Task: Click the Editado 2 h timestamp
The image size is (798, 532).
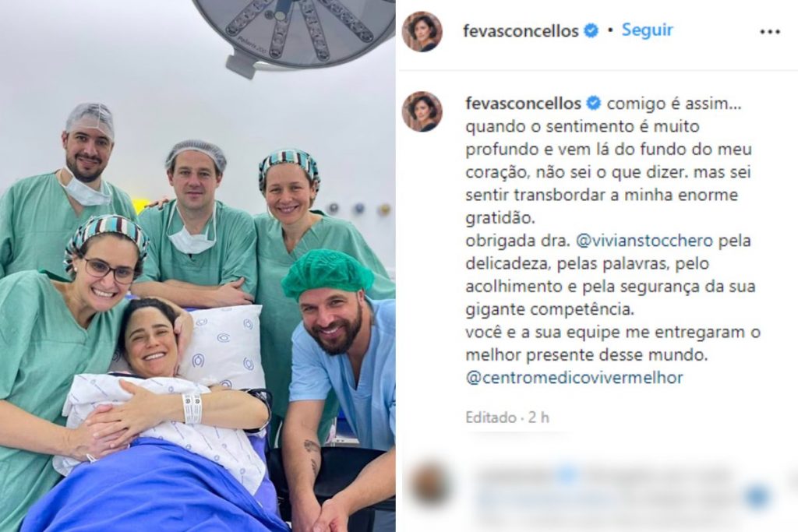Action: click(507, 417)
